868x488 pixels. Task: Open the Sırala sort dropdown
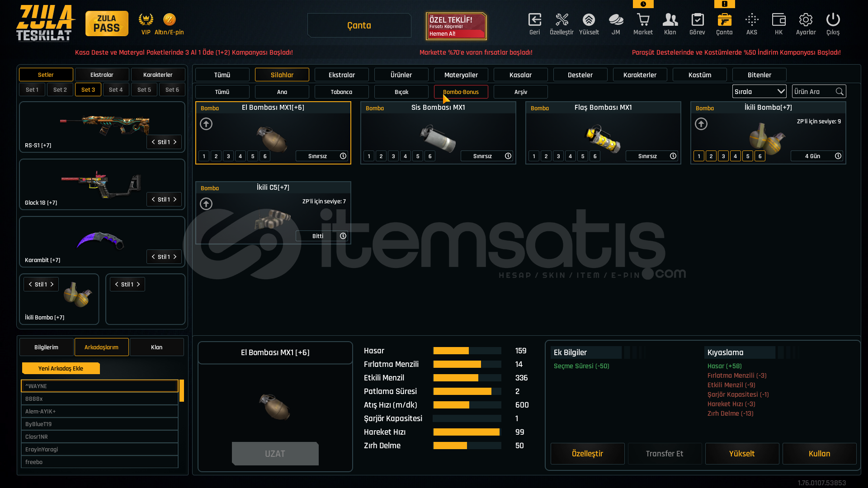click(759, 91)
